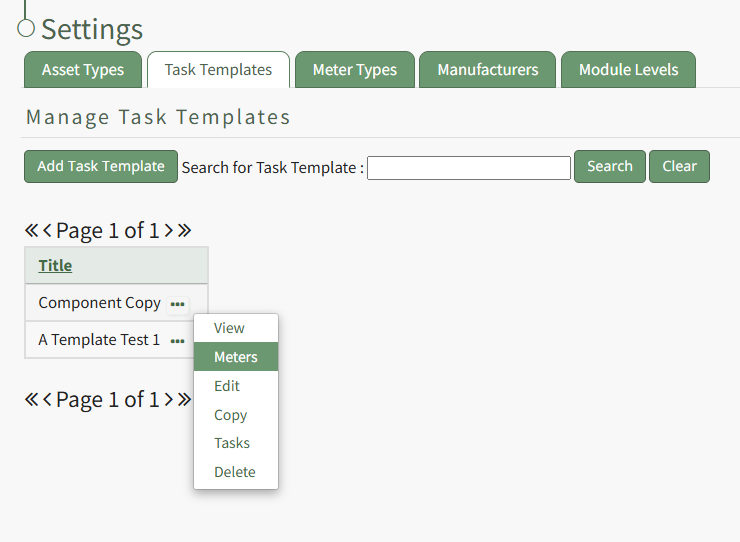Jump to last page in bottom pagination
The height and width of the screenshot is (542, 740).
tap(184, 400)
